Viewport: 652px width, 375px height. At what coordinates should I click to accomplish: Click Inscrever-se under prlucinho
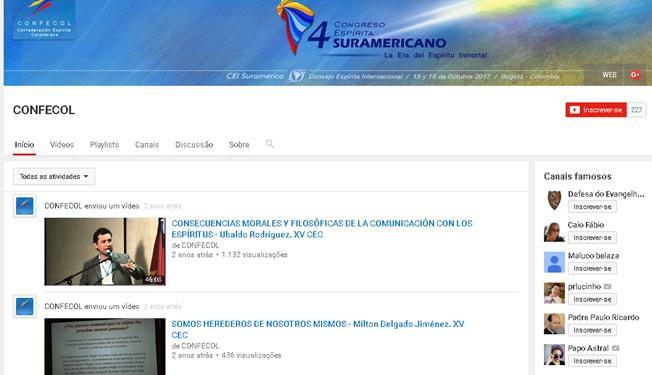(592, 299)
